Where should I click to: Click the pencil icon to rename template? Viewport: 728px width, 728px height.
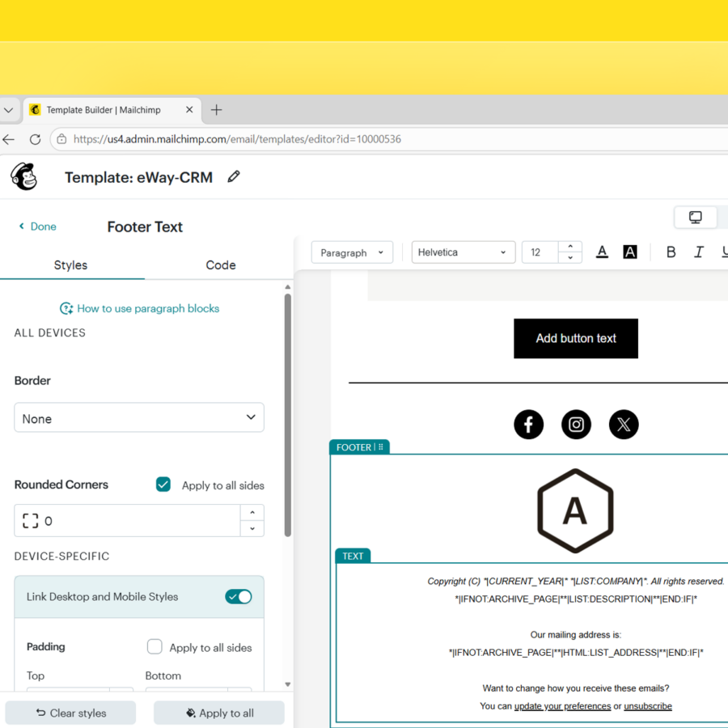pyautogui.click(x=234, y=176)
